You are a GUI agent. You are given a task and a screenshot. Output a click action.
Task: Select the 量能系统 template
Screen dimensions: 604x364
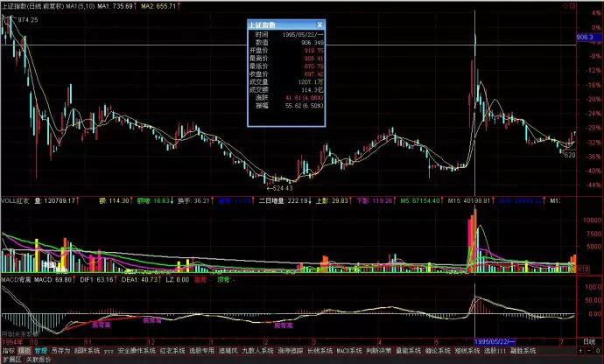tap(408, 351)
